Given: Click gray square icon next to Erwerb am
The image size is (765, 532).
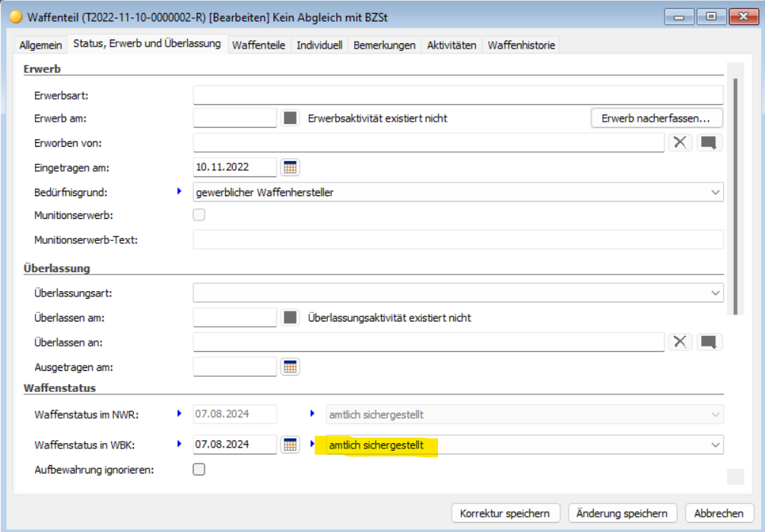Looking at the screenshot, I should [x=290, y=118].
